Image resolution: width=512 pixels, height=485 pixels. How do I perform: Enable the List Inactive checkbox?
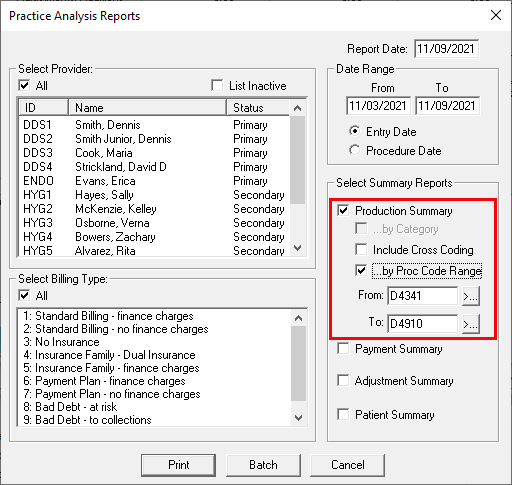(217, 86)
